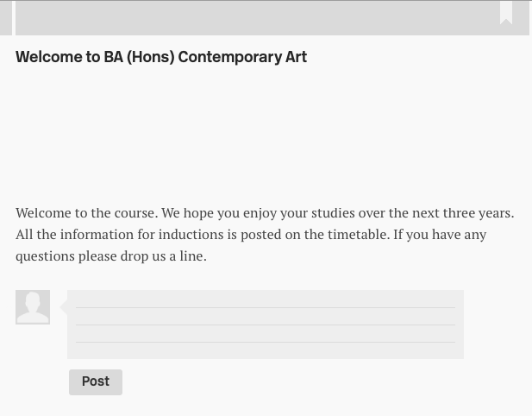Click 'Contemporary Art' in the heading
Screen dimensions: 532x416
tap(242, 57)
